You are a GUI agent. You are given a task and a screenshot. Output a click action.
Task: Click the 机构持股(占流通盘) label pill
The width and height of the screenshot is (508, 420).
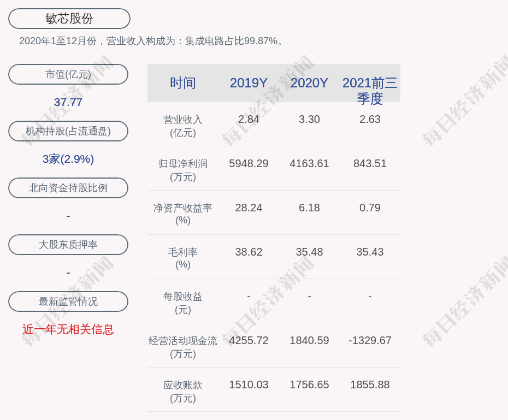point(68,131)
